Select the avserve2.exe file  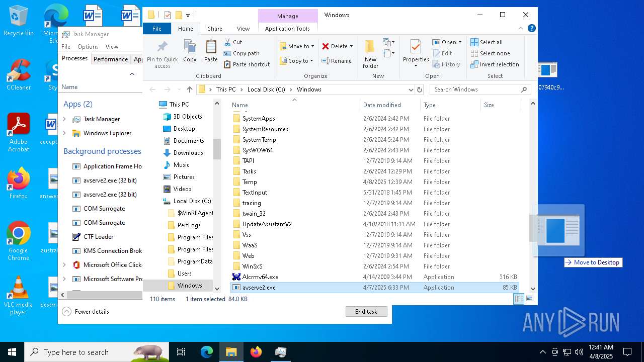(x=375, y=288)
